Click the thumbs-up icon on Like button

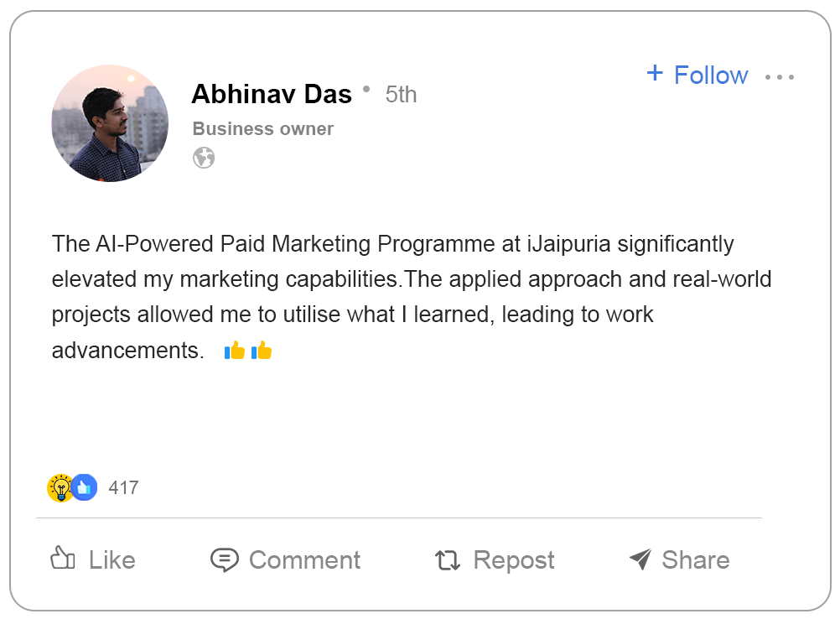click(63, 559)
